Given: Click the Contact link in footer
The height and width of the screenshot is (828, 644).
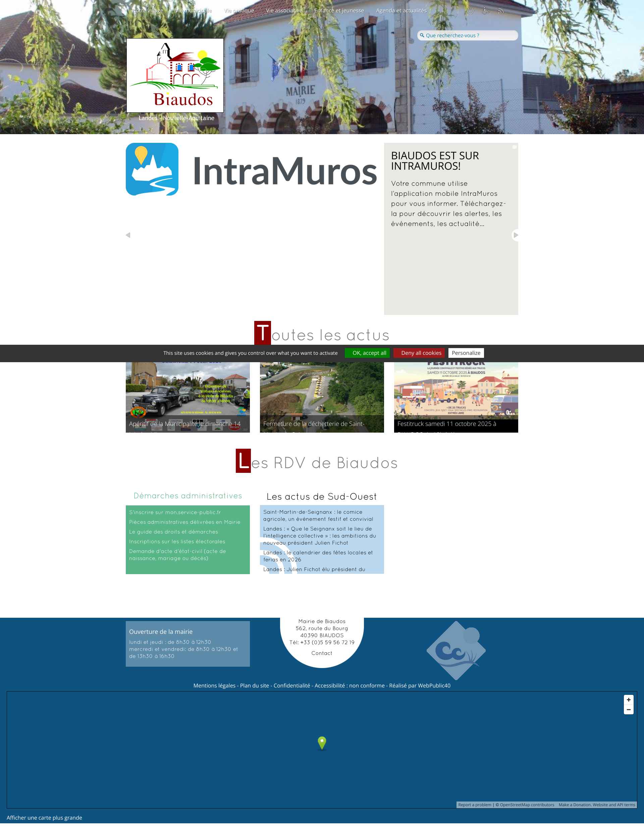Looking at the screenshot, I should pyautogui.click(x=322, y=653).
